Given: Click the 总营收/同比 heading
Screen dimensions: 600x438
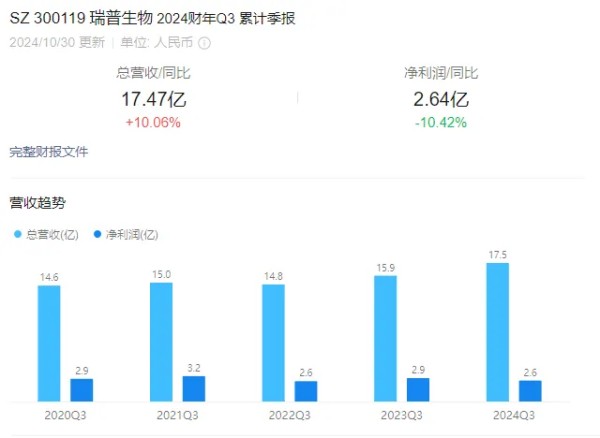Looking at the screenshot, I should point(153,73).
